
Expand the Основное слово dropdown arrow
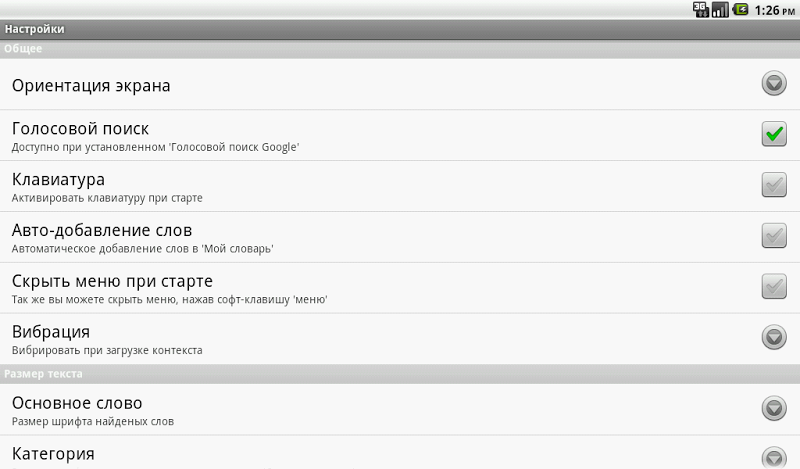click(x=774, y=408)
